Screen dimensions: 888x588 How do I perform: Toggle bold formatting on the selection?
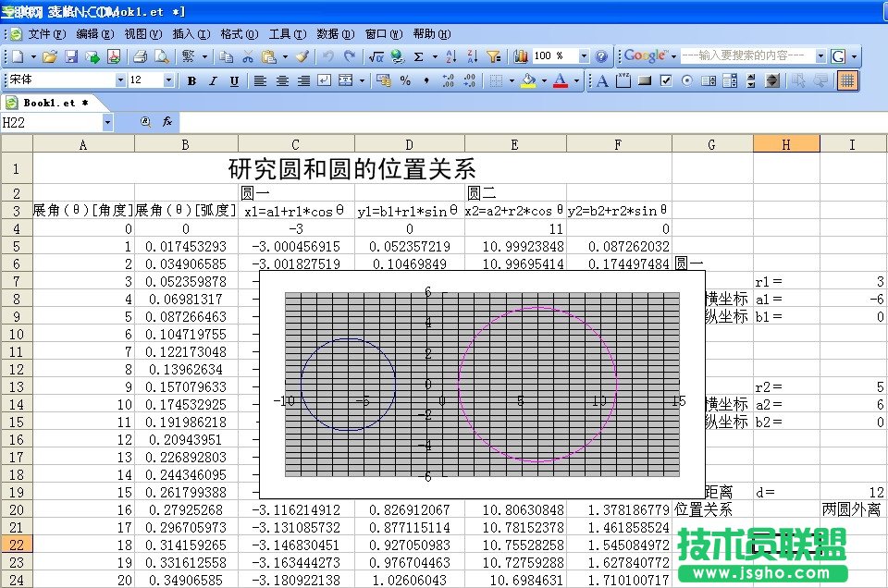[x=191, y=80]
